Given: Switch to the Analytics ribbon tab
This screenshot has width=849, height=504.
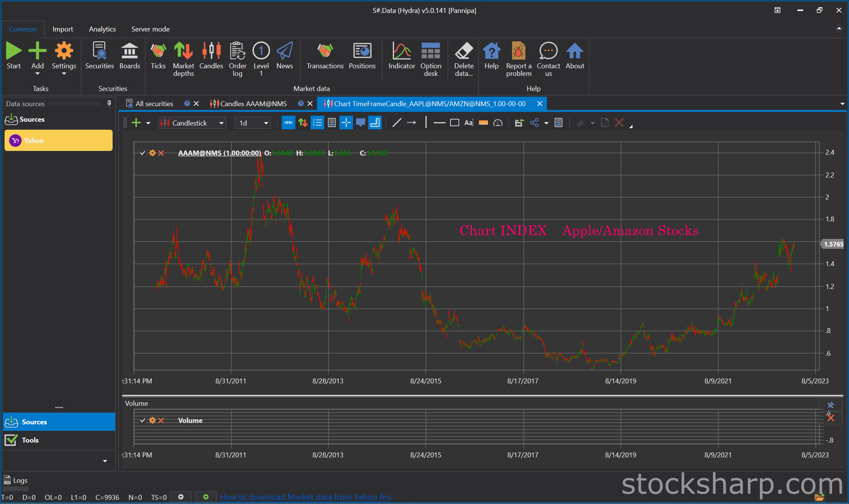Looking at the screenshot, I should [x=102, y=29].
